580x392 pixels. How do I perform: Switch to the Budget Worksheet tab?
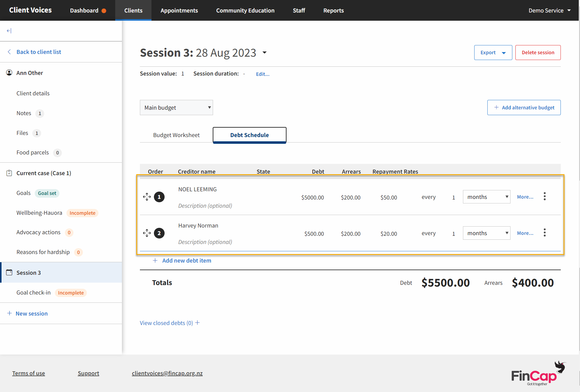(x=176, y=135)
